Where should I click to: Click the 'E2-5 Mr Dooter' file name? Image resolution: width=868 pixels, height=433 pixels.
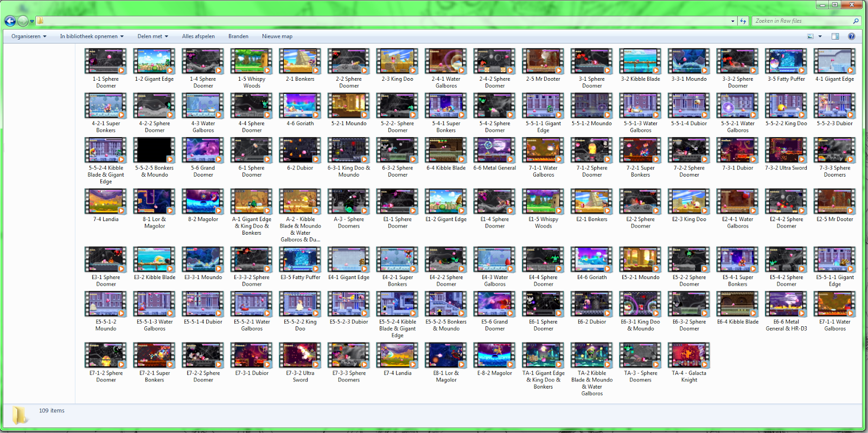pos(835,219)
